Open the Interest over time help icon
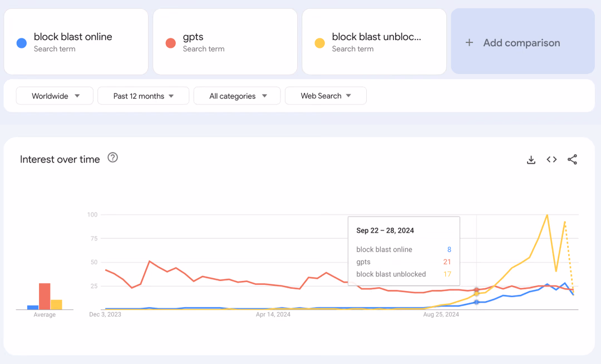 point(112,158)
